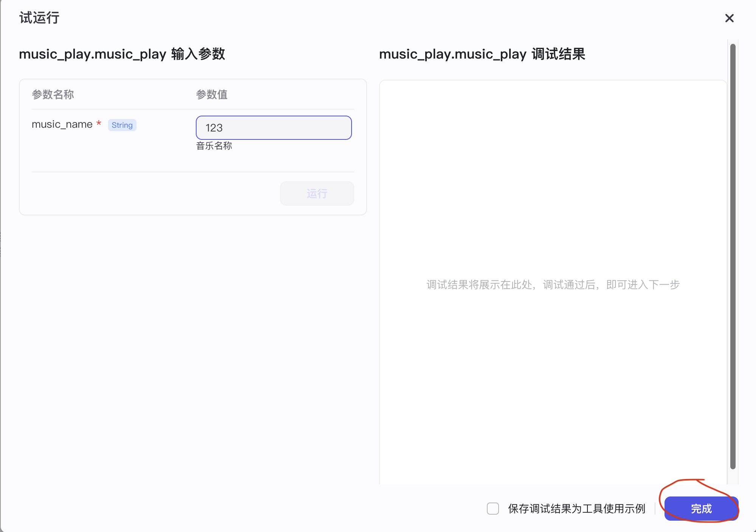Click the 参数值 column header

pyautogui.click(x=212, y=94)
